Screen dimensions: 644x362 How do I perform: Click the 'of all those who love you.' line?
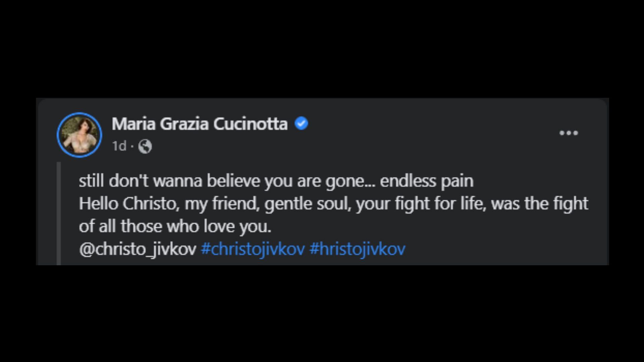175,226
